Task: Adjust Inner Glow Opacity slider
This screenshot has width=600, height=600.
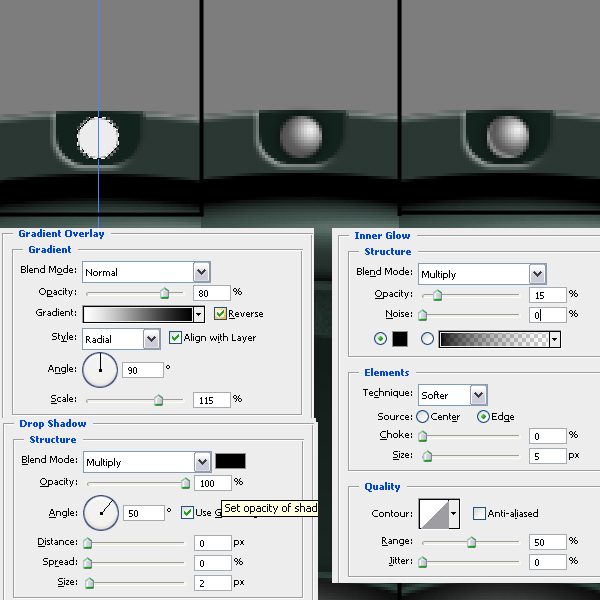Action: click(x=437, y=295)
